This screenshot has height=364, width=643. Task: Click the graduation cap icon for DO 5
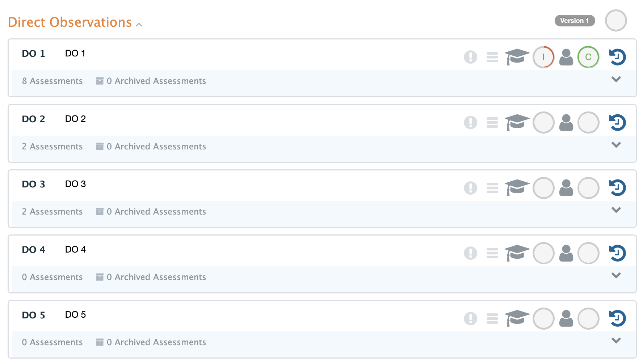517,318
